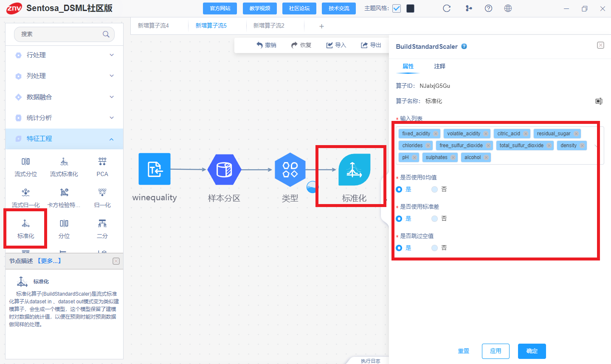The width and height of the screenshot is (611, 364).
Task: Click the edit icon beside 算子名称
Action: [599, 101]
